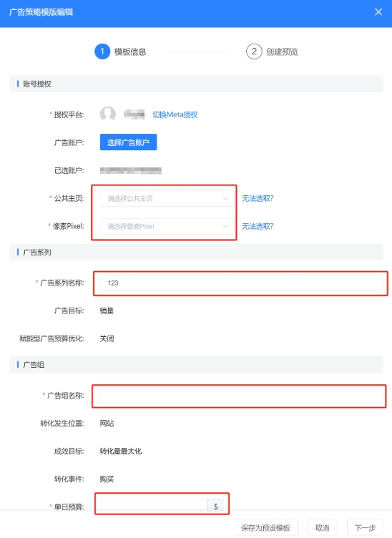Focus the empty 广告组名称 input field
The height and width of the screenshot is (538, 392).
tap(242, 395)
